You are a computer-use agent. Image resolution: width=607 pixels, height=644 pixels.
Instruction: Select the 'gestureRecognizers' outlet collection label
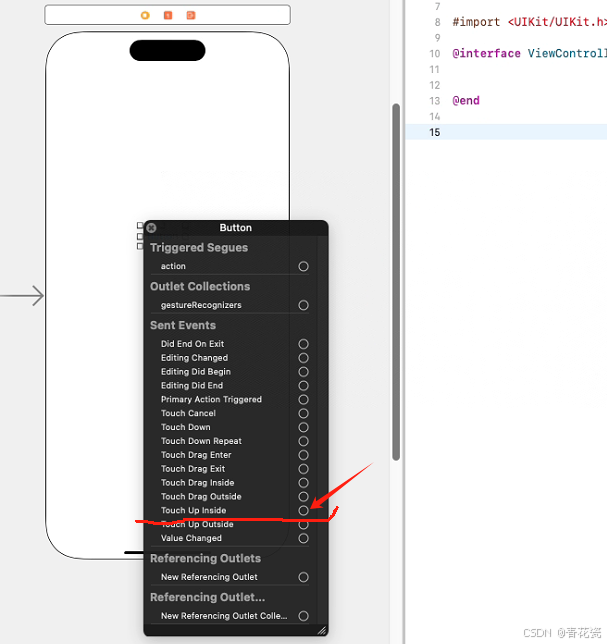(201, 305)
